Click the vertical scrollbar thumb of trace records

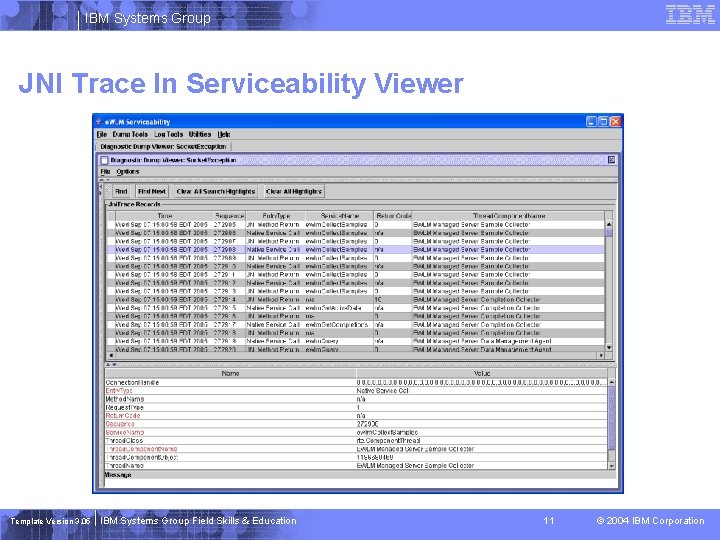pos(609,232)
